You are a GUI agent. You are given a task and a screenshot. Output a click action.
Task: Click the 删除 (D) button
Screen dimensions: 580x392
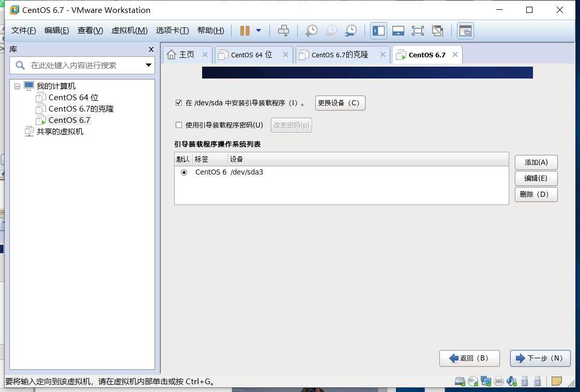pos(536,194)
